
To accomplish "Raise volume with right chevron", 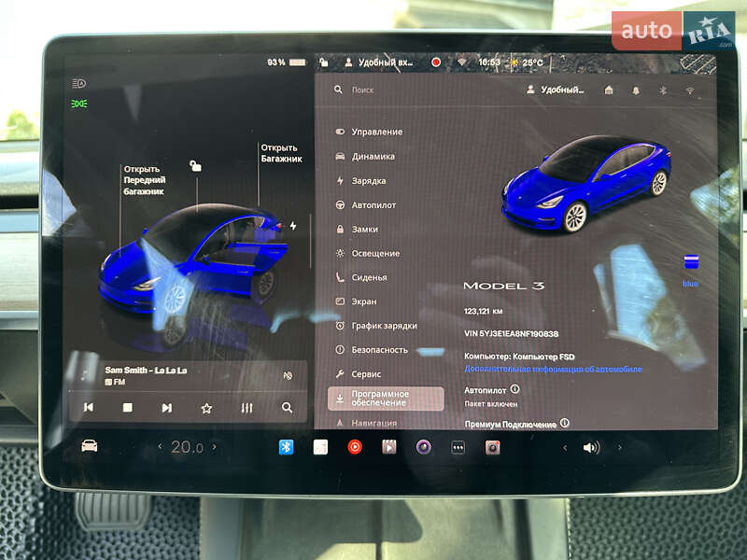I will click(x=619, y=448).
